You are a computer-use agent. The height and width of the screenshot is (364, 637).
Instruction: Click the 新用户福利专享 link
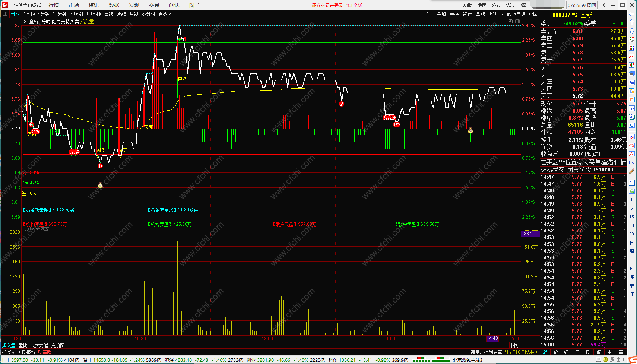tap(486, 352)
